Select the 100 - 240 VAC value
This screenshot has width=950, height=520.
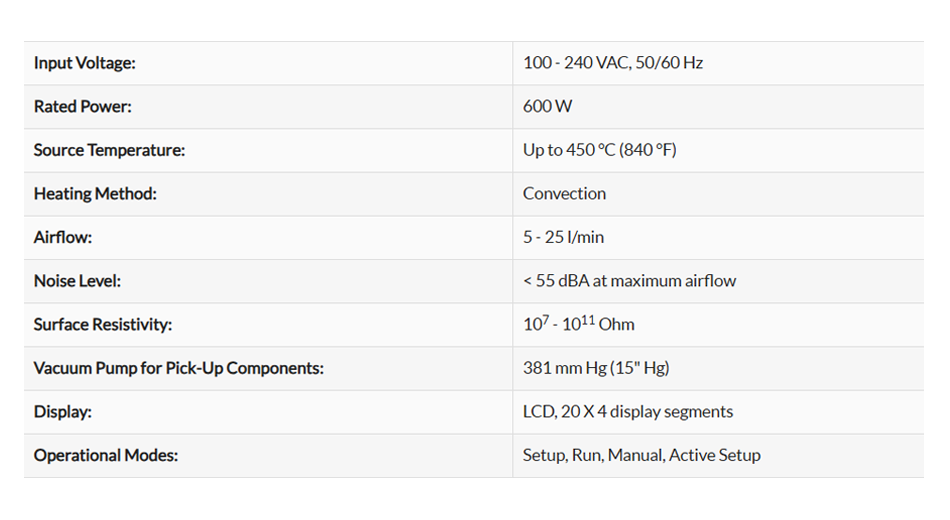[612, 63]
